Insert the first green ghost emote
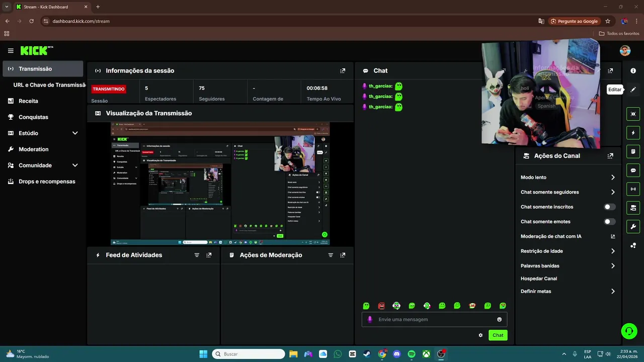This screenshot has height=362, width=644. coord(366,306)
